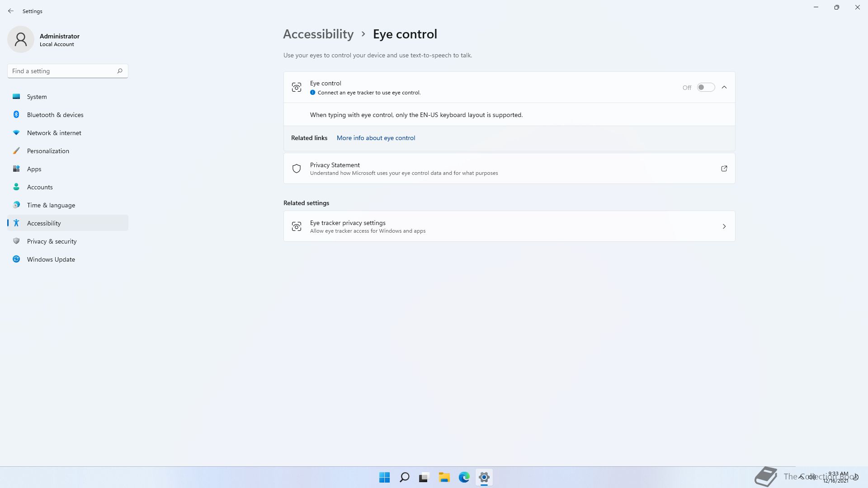Open More info about eye control link
This screenshot has width=868, height=488.
coord(376,138)
